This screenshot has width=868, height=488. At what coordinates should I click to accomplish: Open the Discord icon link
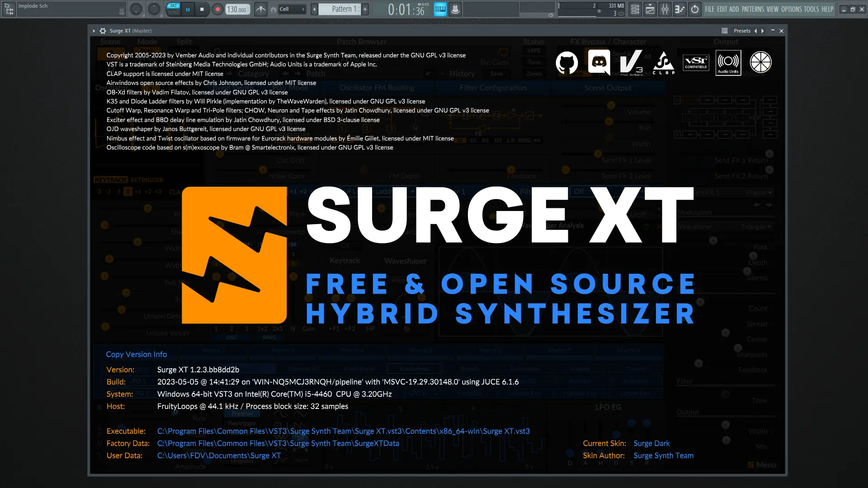point(599,62)
